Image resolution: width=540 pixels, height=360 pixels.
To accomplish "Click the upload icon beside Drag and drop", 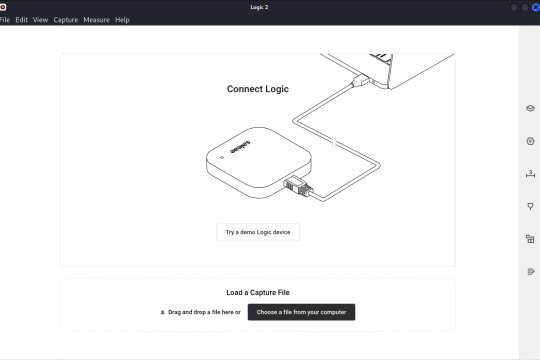I will 163,312.
